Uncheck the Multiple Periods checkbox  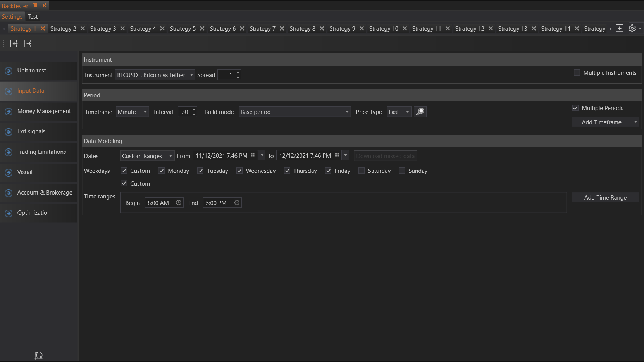[x=575, y=108]
